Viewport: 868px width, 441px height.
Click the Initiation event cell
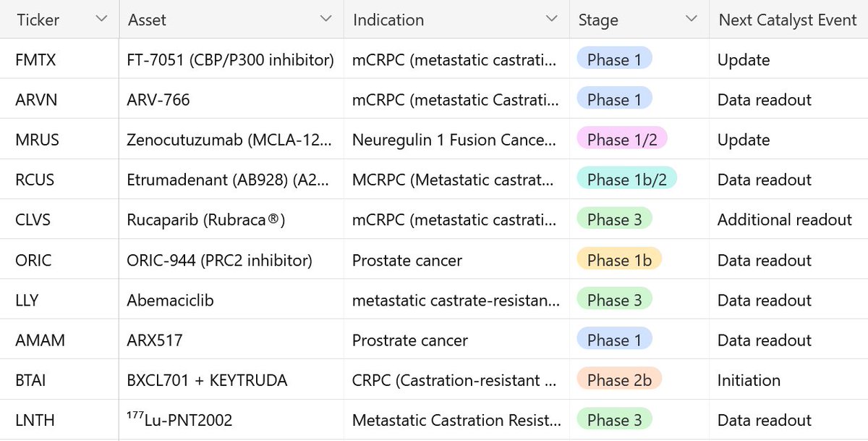coord(788,379)
